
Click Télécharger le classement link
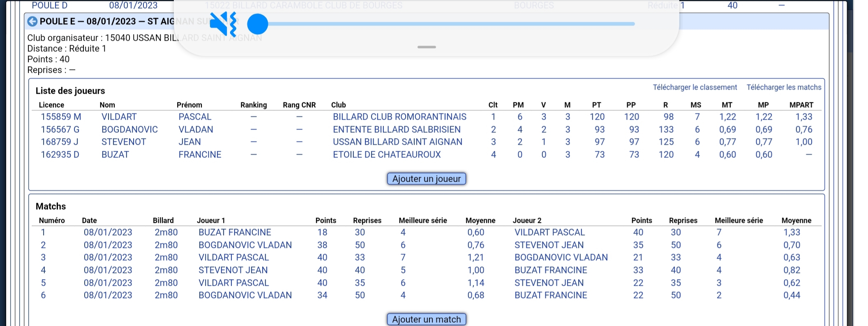pos(695,87)
